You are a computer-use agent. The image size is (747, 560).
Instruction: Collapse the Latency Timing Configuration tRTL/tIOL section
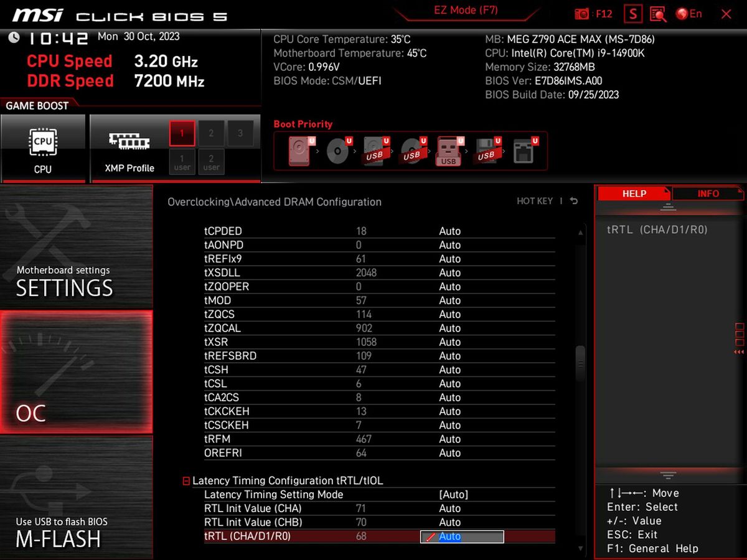[x=186, y=481]
